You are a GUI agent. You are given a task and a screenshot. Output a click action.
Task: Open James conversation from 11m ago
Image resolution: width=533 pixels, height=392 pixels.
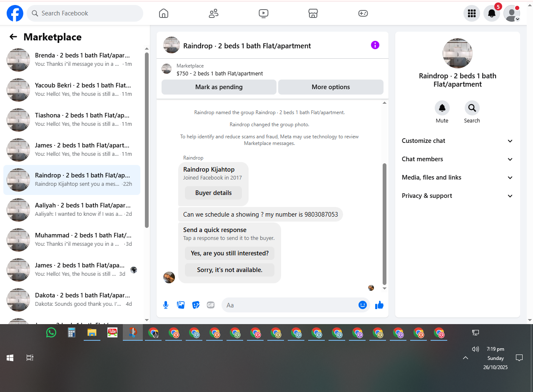tap(72, 150)
